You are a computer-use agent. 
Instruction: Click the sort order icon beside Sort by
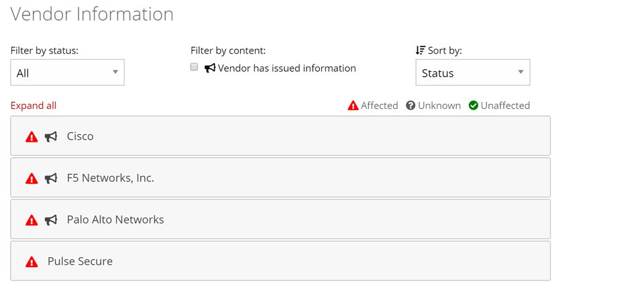coord(420,50)
